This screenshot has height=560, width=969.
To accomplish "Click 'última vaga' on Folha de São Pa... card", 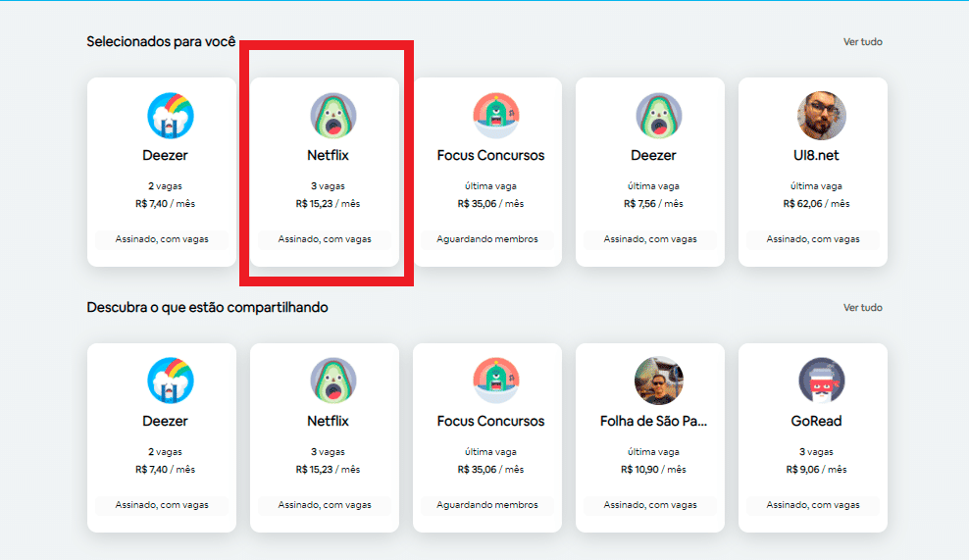I will tap(653, 452).
